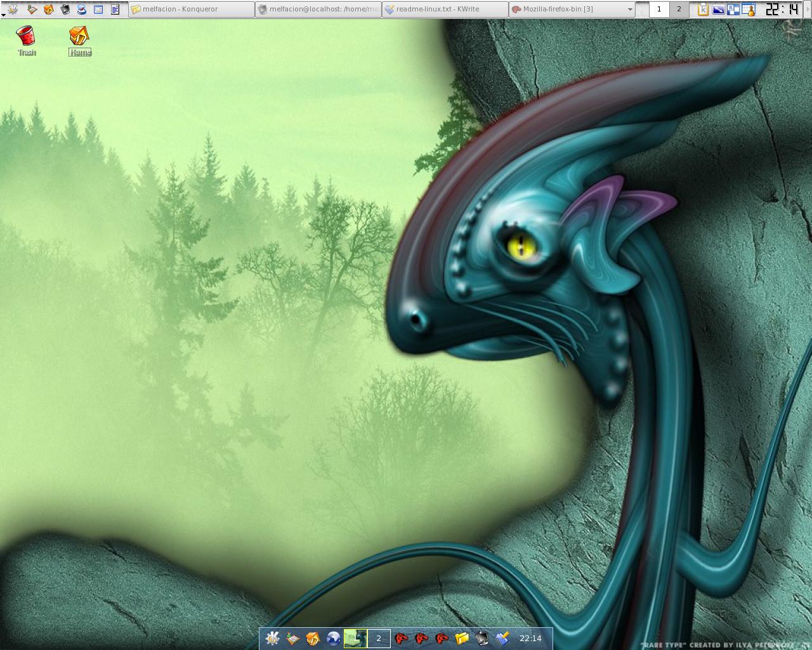This screenshot has width=812, height=650.
Task: Expand the Mozilla-firefox-bin group dropdown arrow
Action: 629,10
